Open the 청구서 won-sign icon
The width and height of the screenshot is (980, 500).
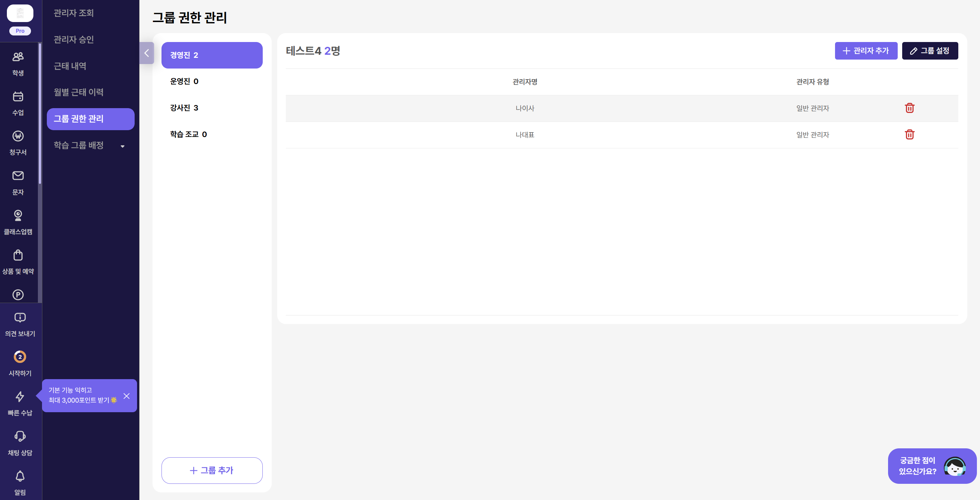[x=18, y=136]
